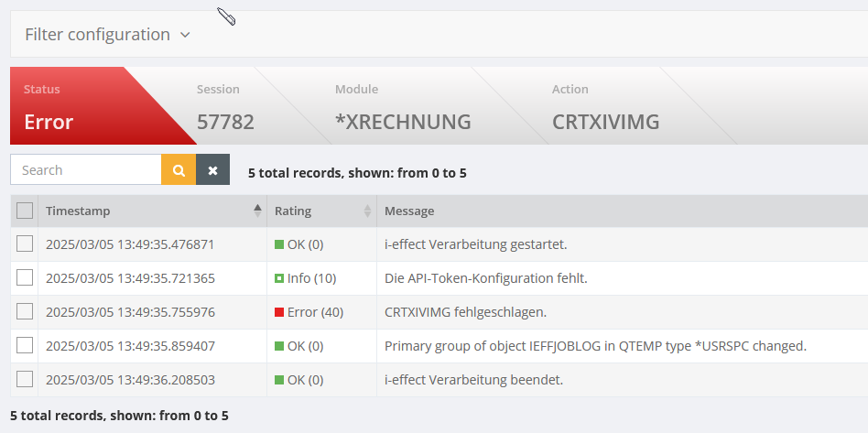Check the box for the 13:49:35.476871 row
This screenshot has height=433, width=868.
[x=25, y=244]
